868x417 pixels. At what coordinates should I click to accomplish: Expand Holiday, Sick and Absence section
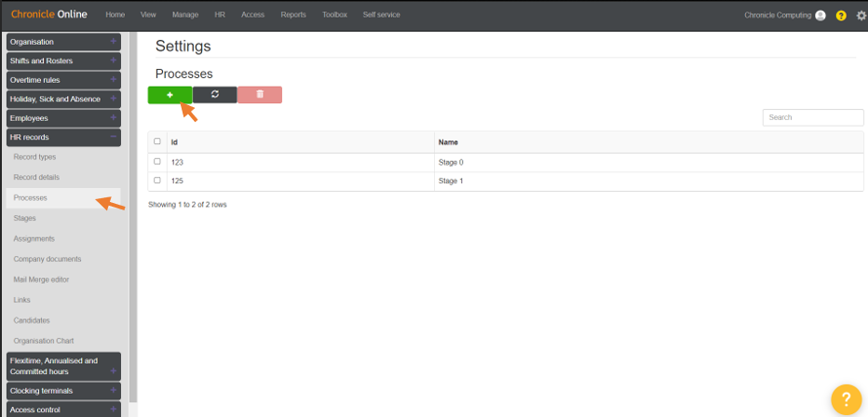[x=63, y=99]
